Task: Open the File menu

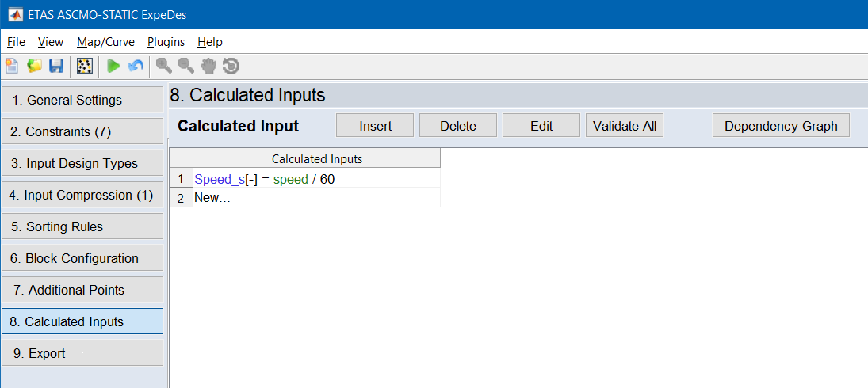Action: coord(16,42)
